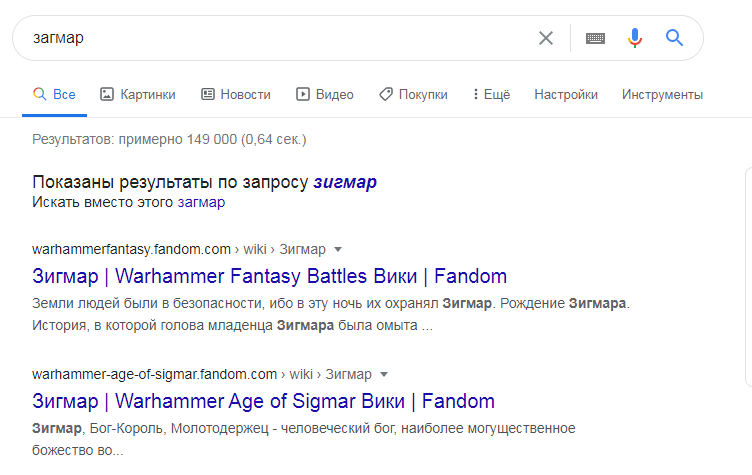
Task: Open Warhammer Fantasy Battles Вики result
Action: [x=269, y=276]
